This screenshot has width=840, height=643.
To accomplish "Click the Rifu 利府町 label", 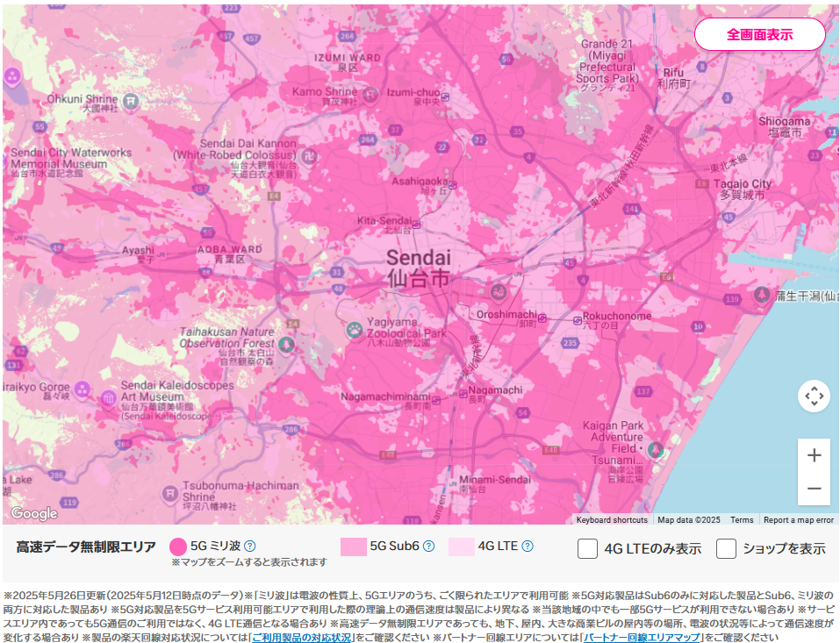I will click(x=673, y=78).
